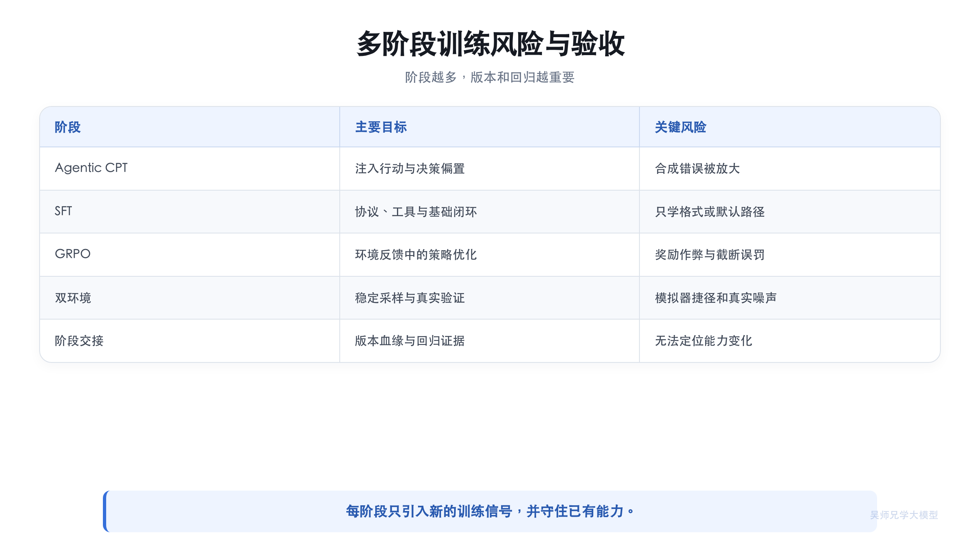
Task: Select the 双环境 row label
Action: click(73, 298)
